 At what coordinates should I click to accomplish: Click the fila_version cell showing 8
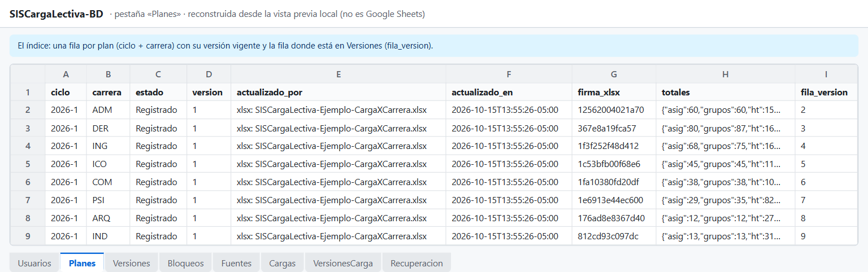pyautogui.click(x=826, y=218)
